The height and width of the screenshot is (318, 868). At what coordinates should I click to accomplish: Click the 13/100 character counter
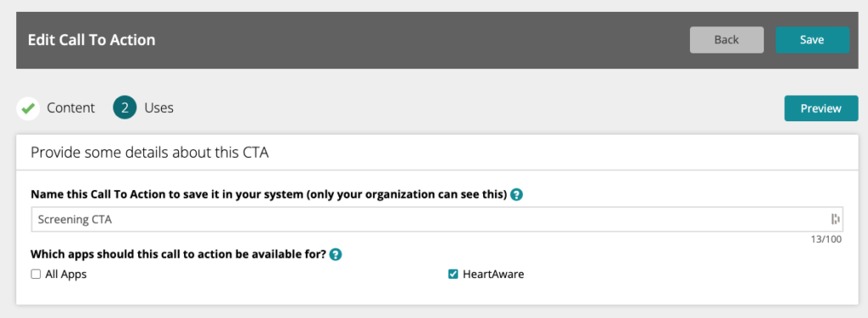pos(827,239)
